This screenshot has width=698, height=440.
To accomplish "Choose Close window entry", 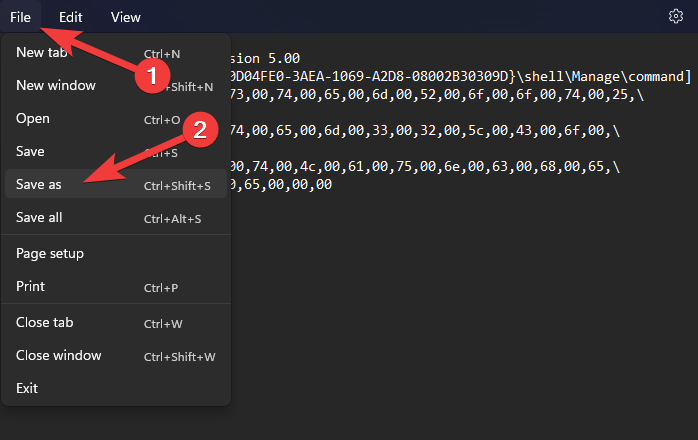I will (59, 356).
